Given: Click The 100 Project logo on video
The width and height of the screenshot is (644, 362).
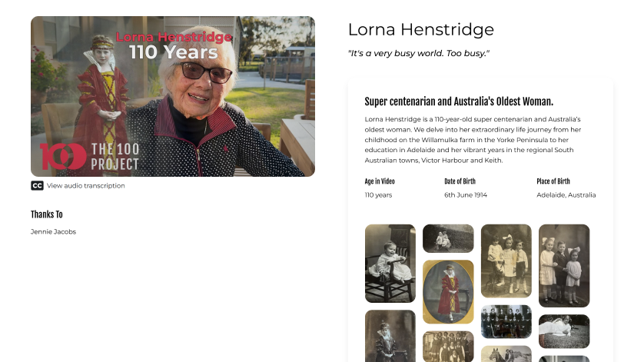Looking at the screenshot, I should (x=90, y=156).
